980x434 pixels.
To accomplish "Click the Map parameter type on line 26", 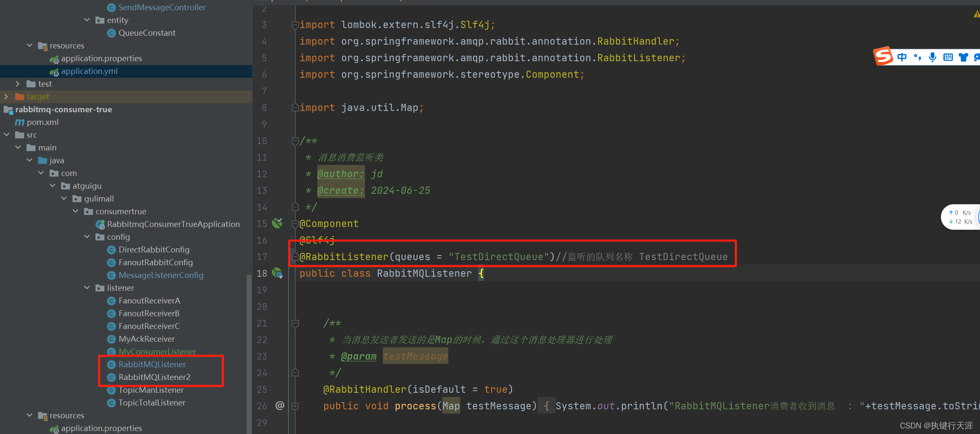I will [x=451, y=406].
